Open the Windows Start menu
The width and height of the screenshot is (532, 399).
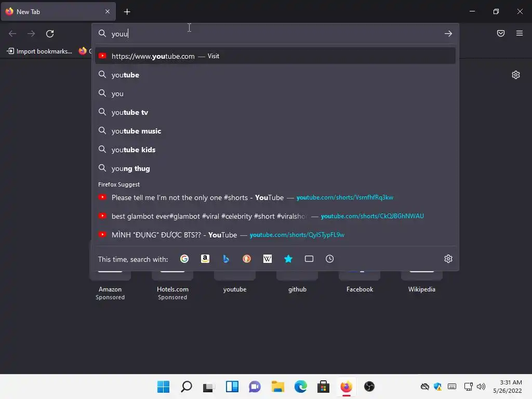(x=163, y=387)
